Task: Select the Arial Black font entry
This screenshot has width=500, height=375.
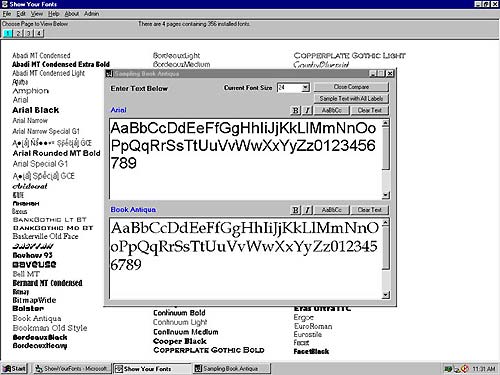Action: pos(36,110)
